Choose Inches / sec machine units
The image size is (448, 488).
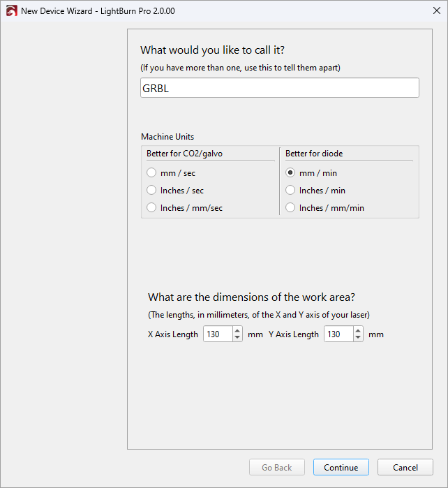(x=151, y=191)
